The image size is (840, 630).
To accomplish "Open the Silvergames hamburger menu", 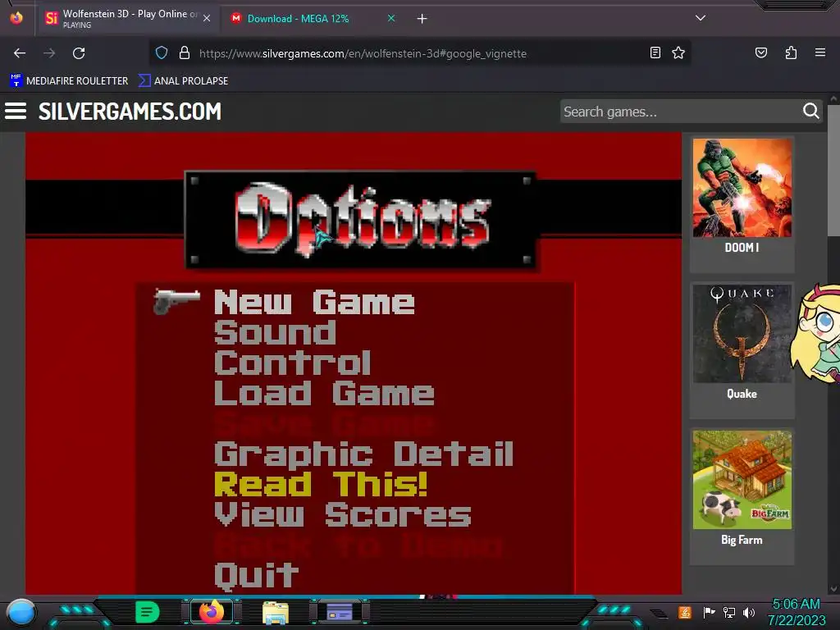I will tap(16, 111).
